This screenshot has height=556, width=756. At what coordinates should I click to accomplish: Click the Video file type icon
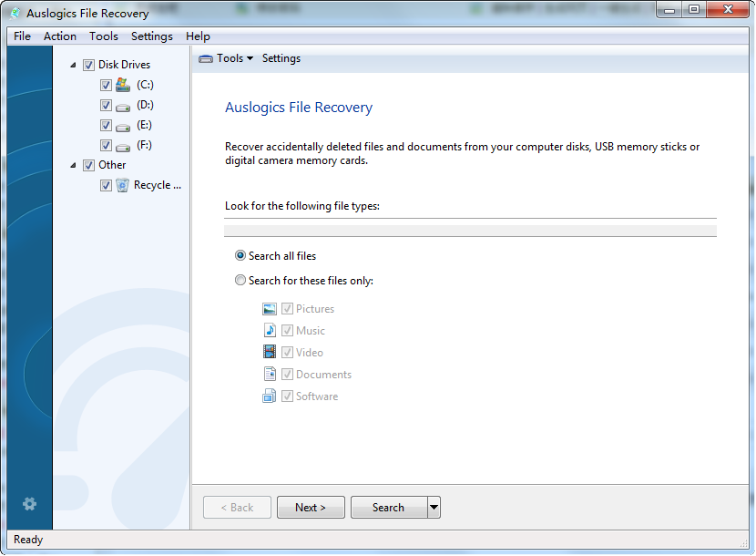point(270,352)
